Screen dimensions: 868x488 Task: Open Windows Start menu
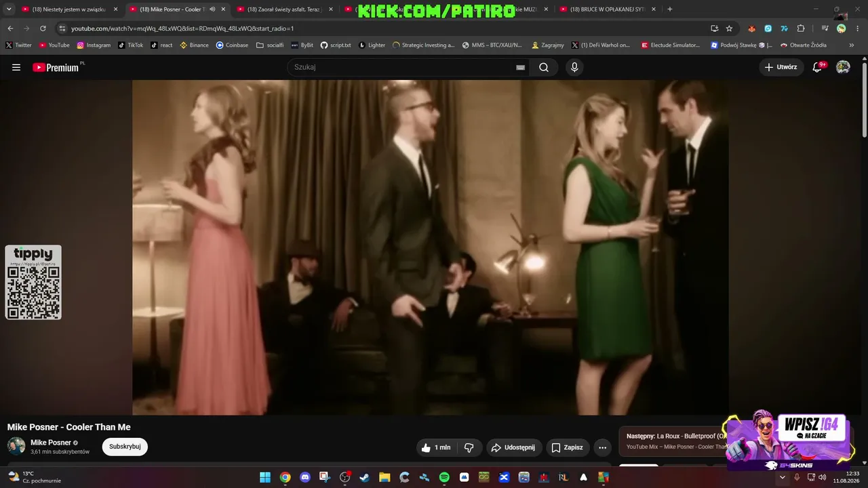[265, 477]
